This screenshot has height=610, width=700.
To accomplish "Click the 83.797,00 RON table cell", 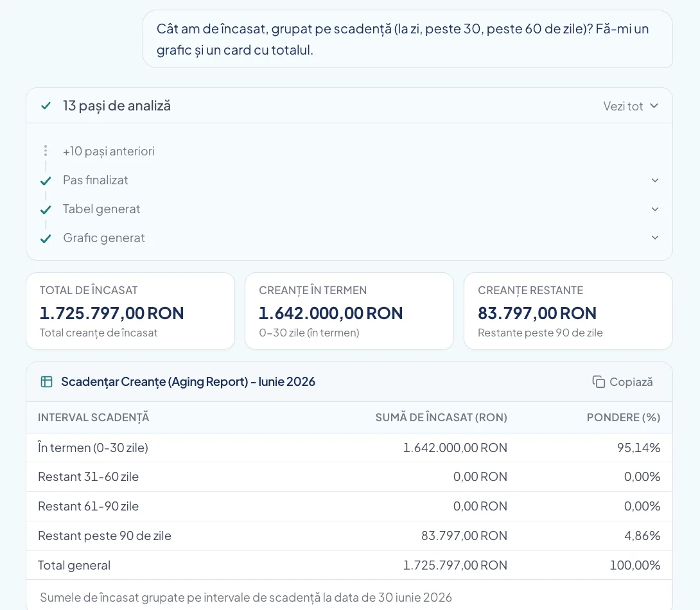I will click(x=464, y=536).
